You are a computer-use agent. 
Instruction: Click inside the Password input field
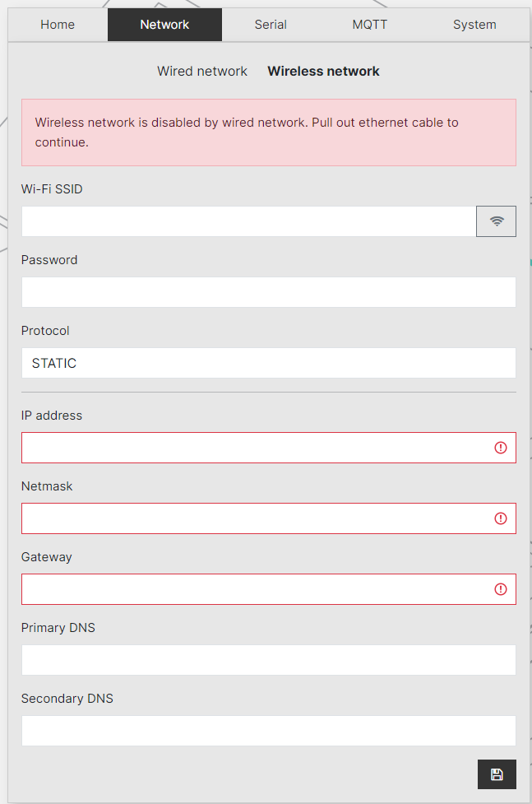coord(268,292)
